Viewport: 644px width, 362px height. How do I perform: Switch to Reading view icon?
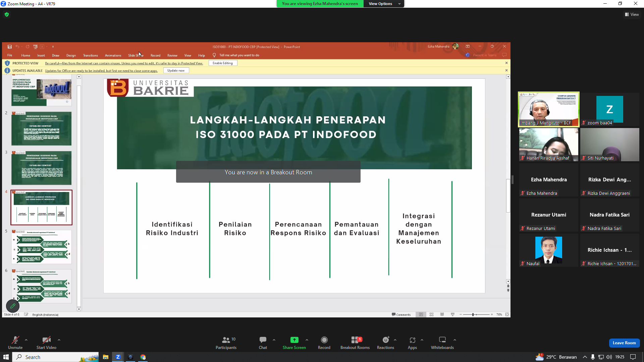click(442, 314)
